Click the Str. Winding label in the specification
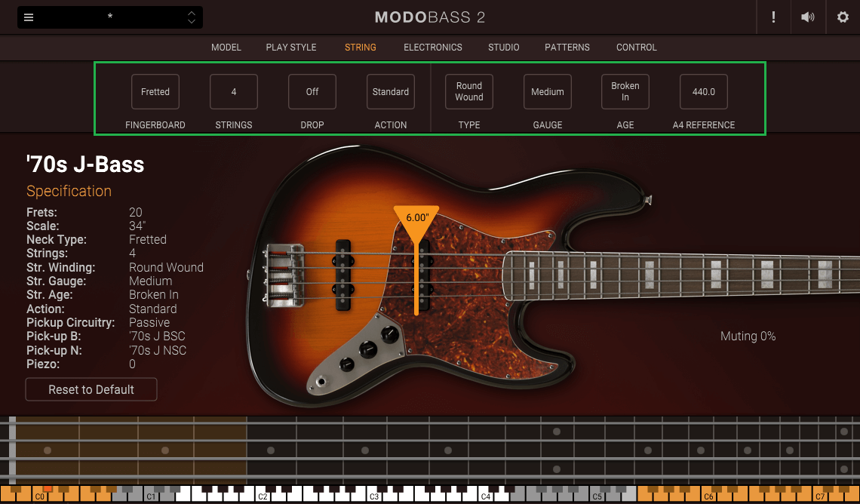This screenshot has height=504, width=860. click(61, 268)
